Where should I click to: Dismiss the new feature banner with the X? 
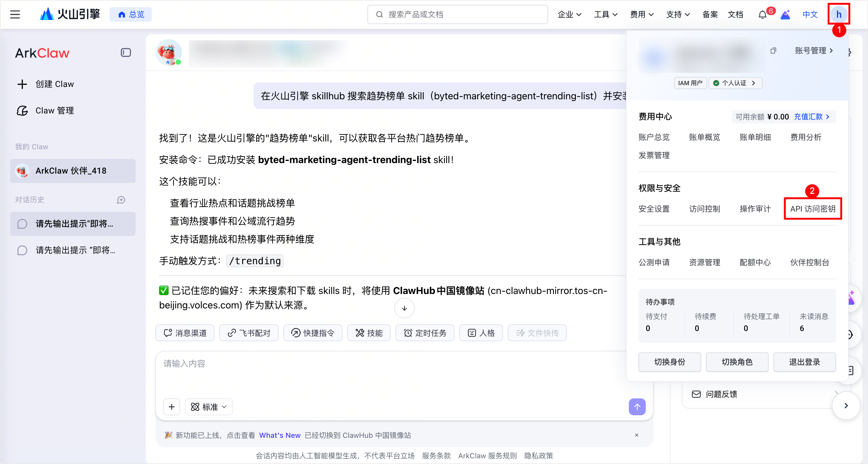pyautogui.click(x=636, y=435)
